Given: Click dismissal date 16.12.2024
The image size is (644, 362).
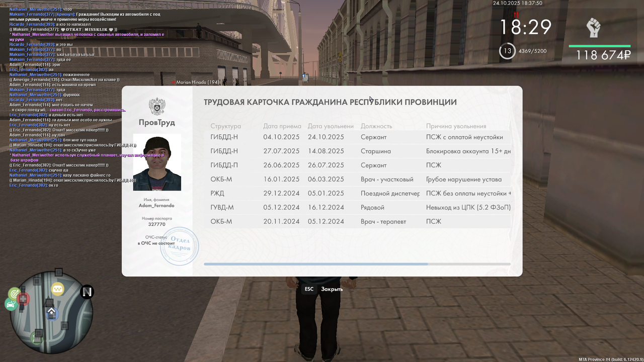Looking at the screenshot, I should tap(326, 207).
